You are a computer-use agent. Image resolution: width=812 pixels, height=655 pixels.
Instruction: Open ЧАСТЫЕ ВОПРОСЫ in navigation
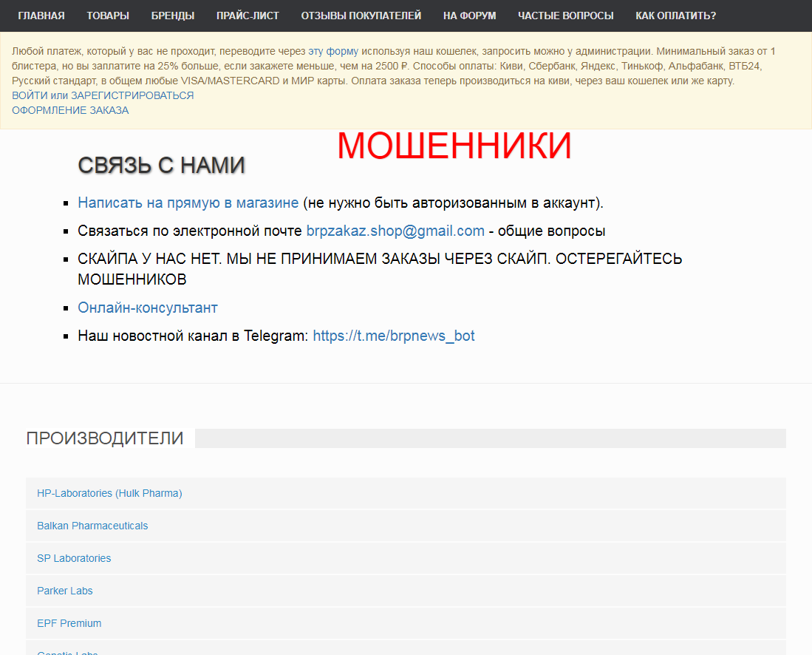coord(565,16)
